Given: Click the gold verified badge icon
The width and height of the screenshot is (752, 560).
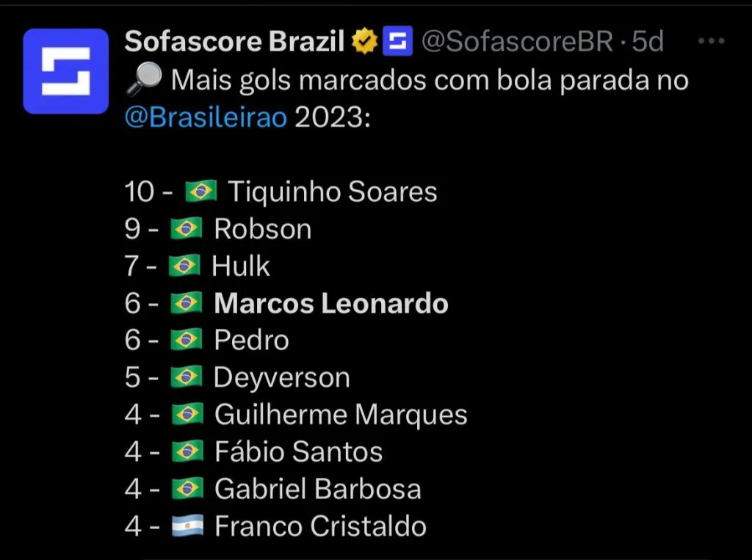Looking at the screenshot, I should (364, 42).
